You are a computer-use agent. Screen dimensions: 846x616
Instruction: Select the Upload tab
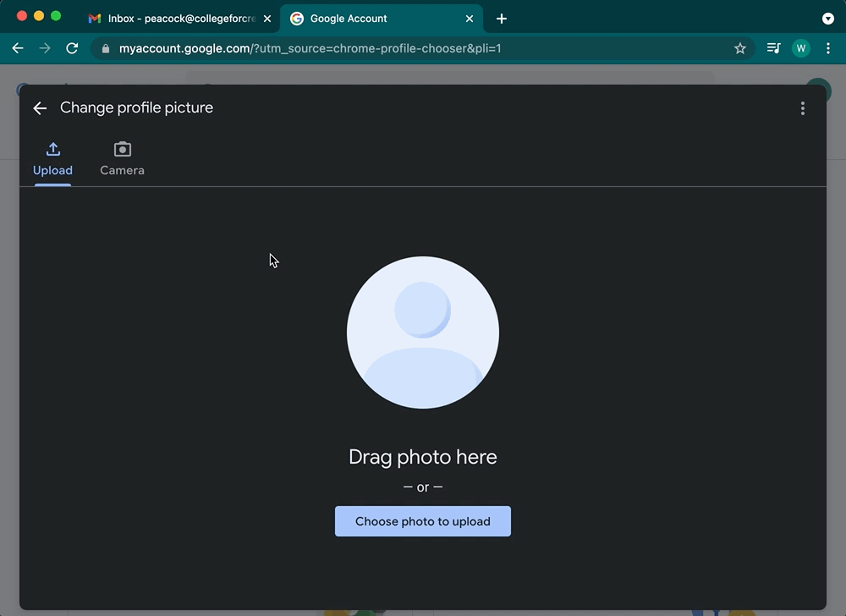point(52,159)
